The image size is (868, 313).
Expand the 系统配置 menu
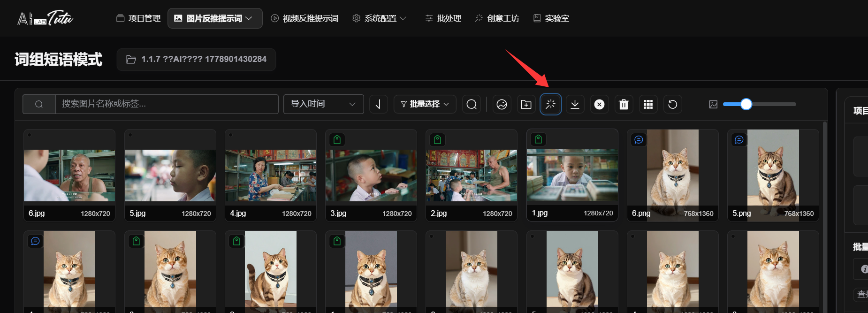pyautogui.click(x=379, y=18)
